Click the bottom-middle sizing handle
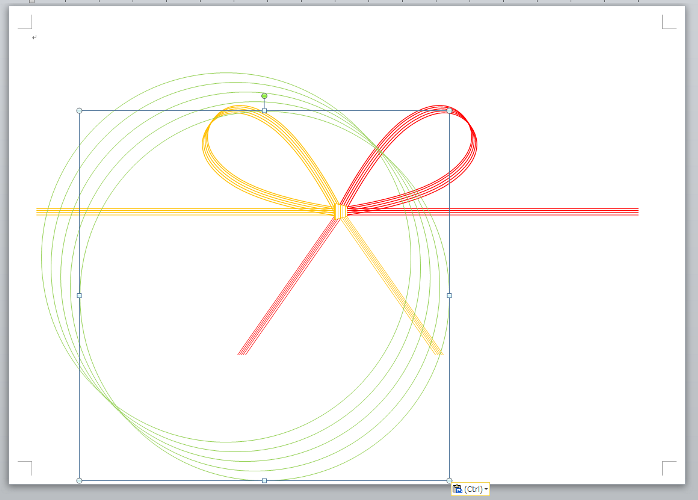 [264, 480]
